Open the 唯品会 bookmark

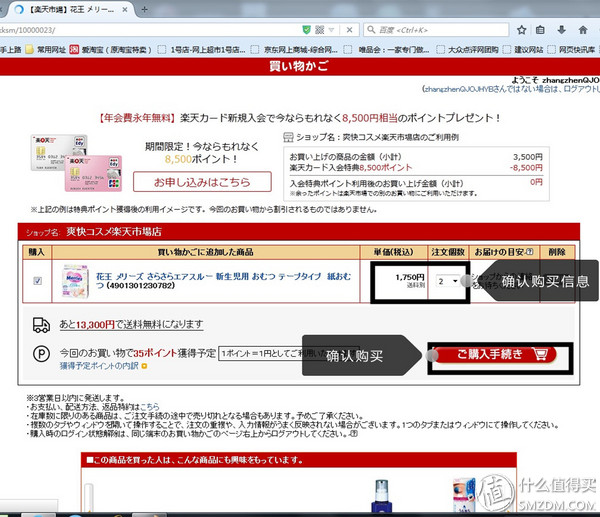click(x=386, y=49)
